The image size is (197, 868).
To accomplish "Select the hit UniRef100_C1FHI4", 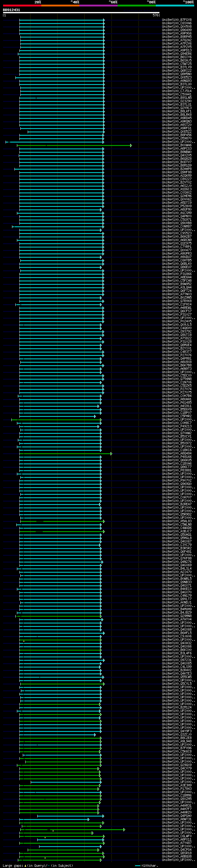I will pos(177,304).
